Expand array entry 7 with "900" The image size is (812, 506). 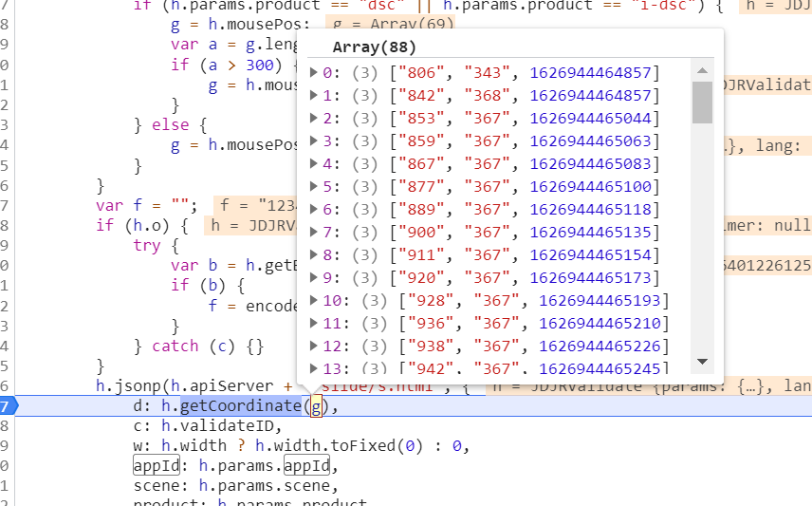(x=313, y=233)
